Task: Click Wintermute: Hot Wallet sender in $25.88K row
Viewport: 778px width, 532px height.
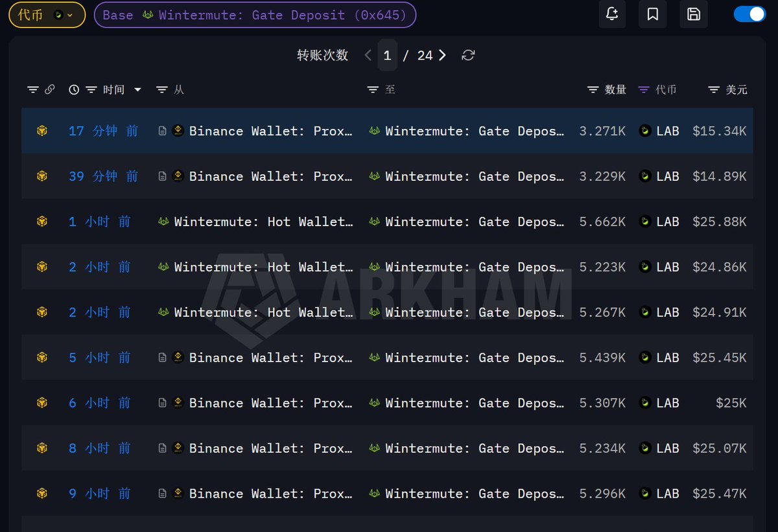Action: (x=264, y=222)
